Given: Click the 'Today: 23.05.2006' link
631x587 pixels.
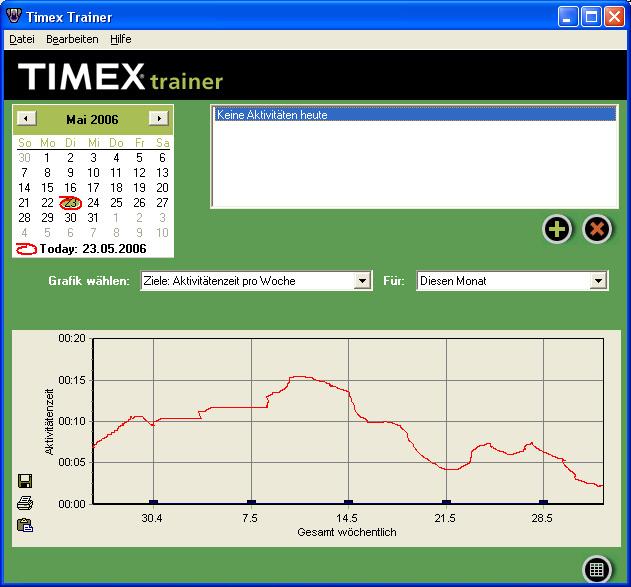Looking at the screenshot, I should (93, 249).
